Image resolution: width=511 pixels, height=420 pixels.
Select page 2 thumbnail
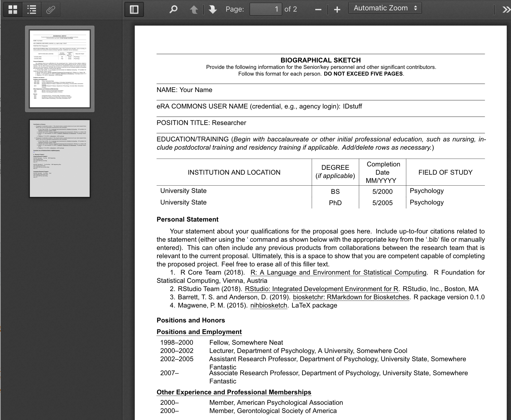coord(60,158)
